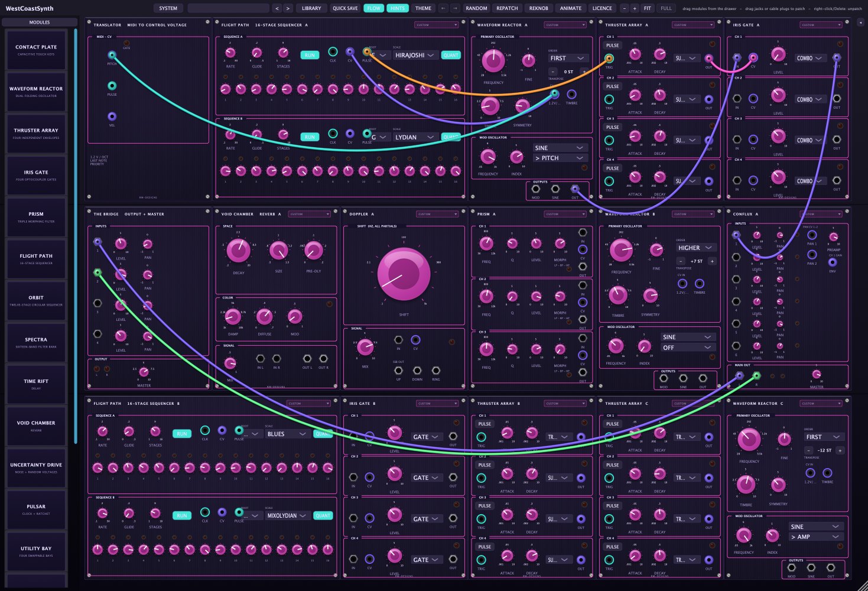This screenshot has width=868, height=591.
Task: Toggle QUANT next to MIXOLYDIAN scale
Action: tap(323, 515)
